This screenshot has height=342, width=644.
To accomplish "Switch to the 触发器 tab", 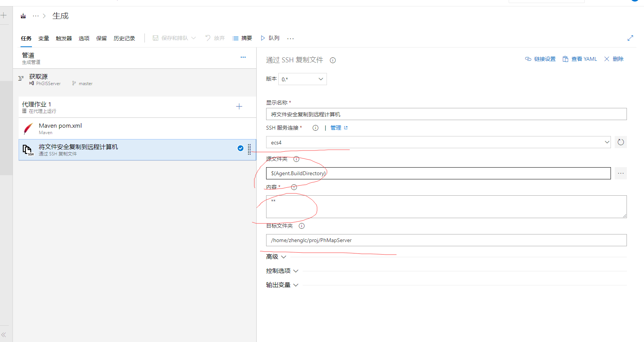I will point(63,38).
